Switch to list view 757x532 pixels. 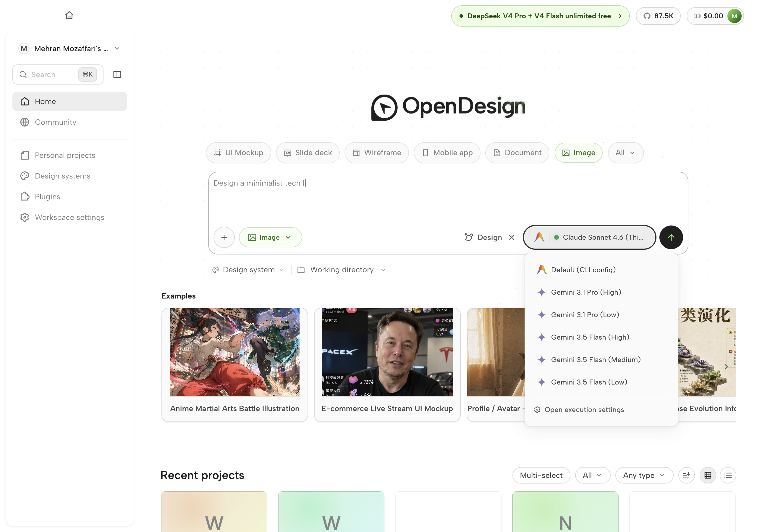(x=728, y=475)
